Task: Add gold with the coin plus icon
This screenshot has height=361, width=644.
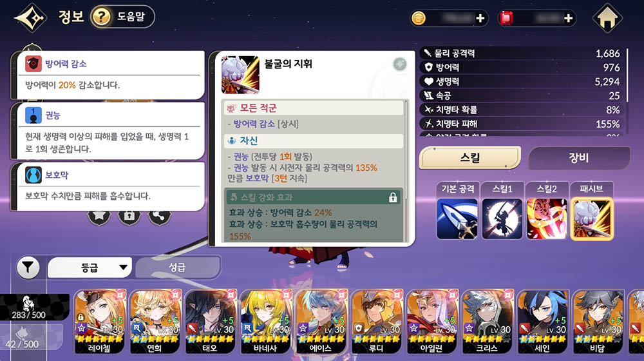Action: [480, 18]
